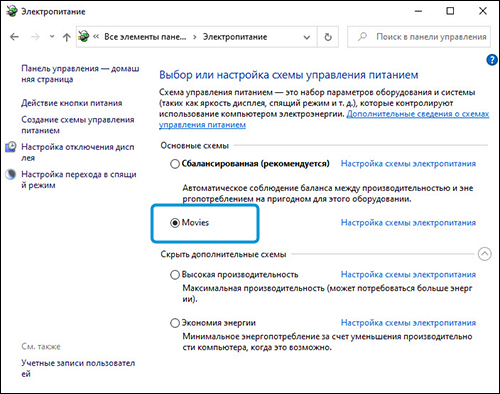
Task: Open plan settings for Movies
Action: click(408, 223)
